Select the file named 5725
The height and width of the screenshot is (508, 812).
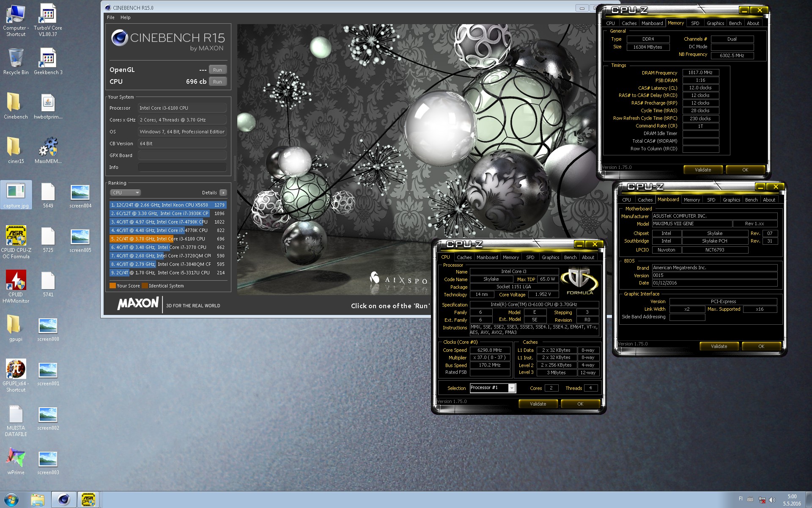(48, 239)
